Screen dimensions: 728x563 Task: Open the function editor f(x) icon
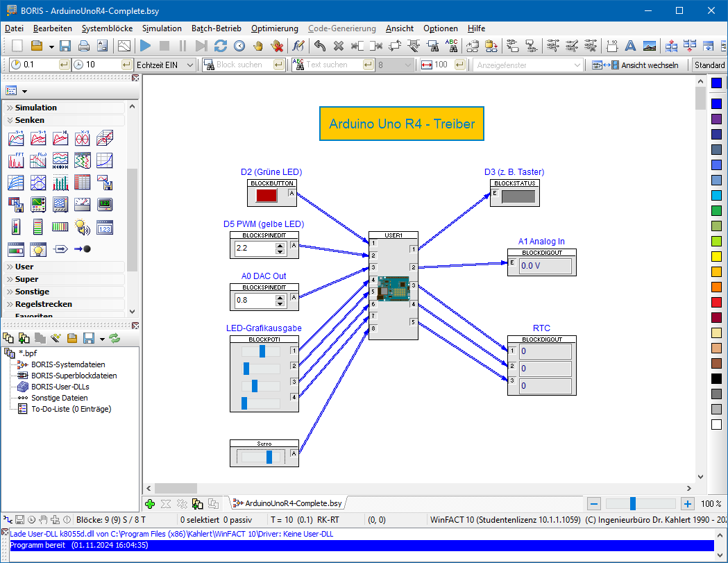[298, 46]
